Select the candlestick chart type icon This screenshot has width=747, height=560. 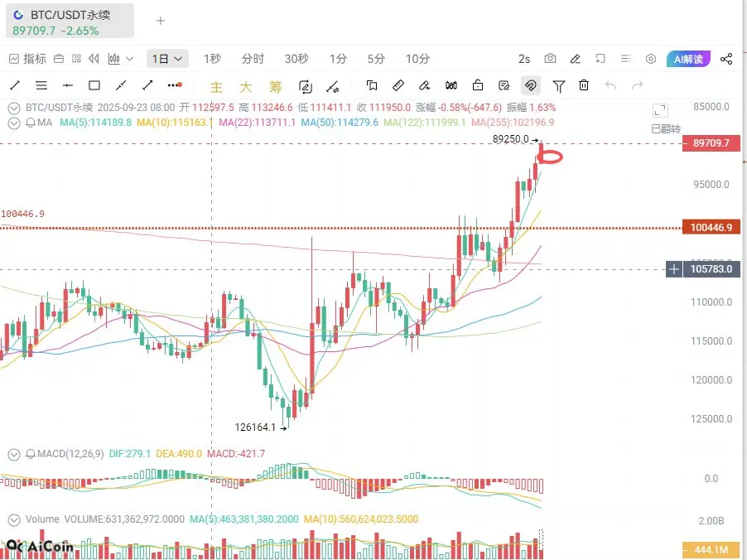113,59
